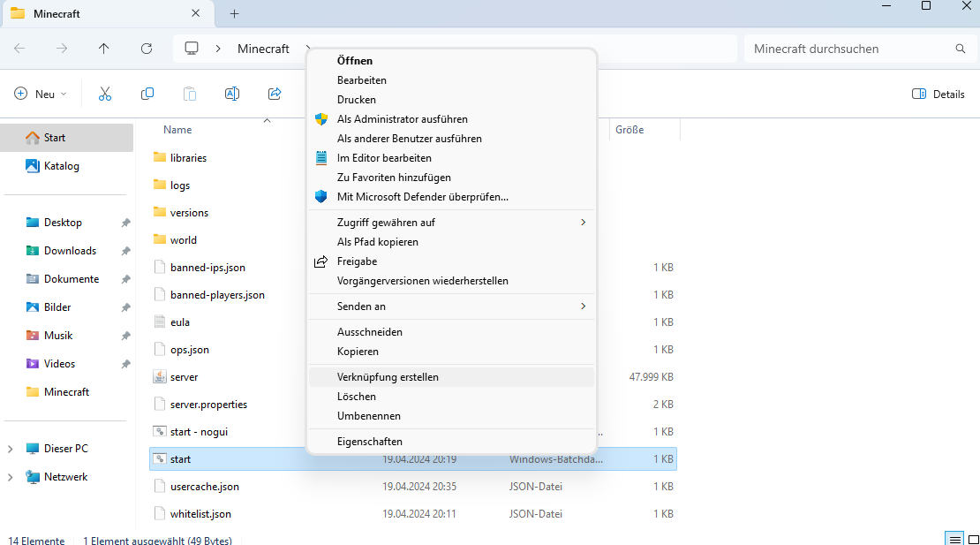980x545 pixels.
Task: Click Minecraft in the address bar
Action: coord(263,49)
